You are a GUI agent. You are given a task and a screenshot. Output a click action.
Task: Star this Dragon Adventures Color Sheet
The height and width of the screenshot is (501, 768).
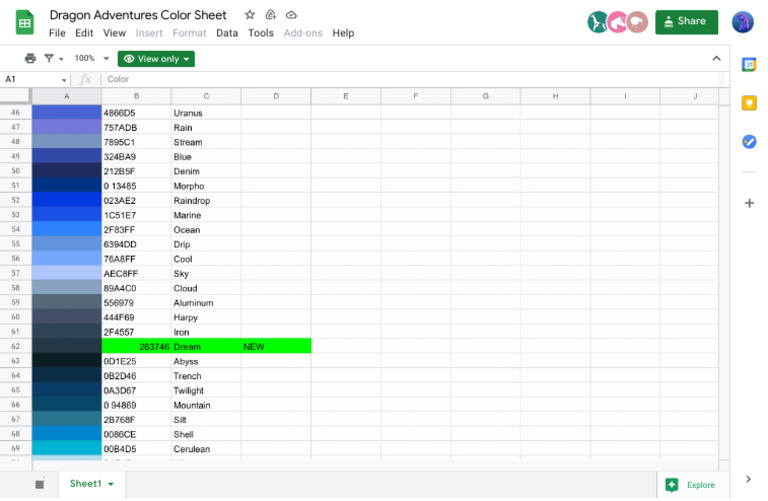250,15
